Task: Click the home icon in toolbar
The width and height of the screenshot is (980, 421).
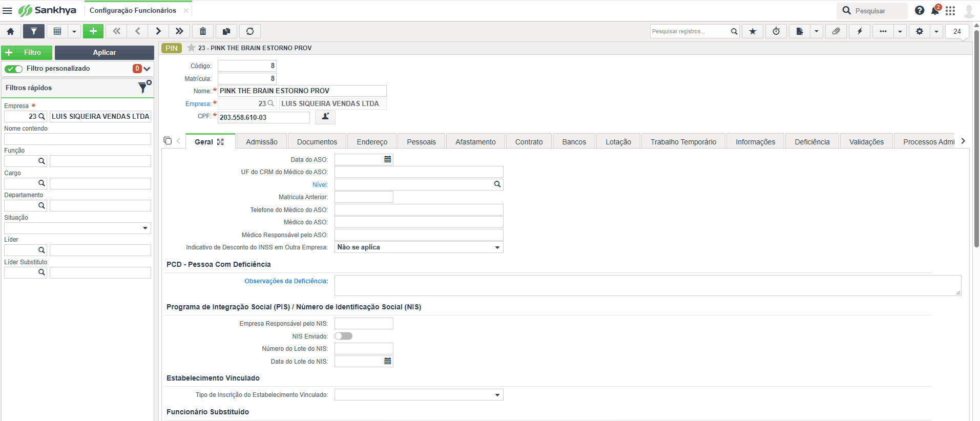Action: 10,31
